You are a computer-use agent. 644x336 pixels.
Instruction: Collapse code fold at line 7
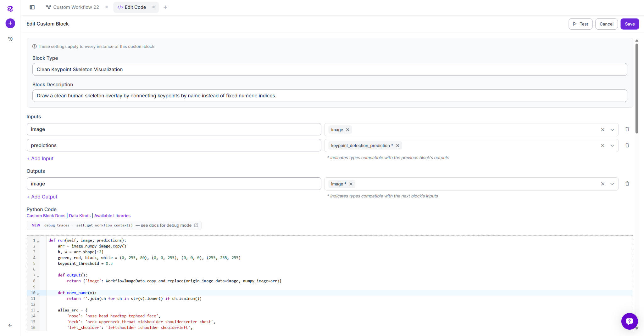[x=38, y=276]
